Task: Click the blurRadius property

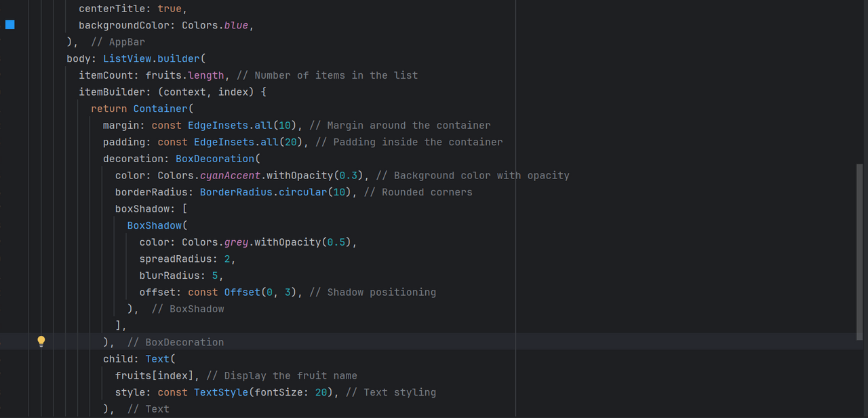Action: click(x=172, y=275)
